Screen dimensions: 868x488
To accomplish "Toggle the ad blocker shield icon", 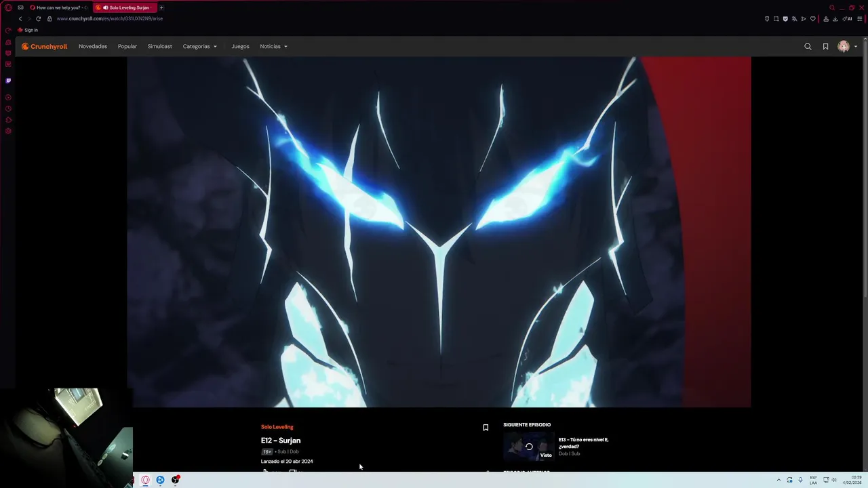I will coord(785,19).
